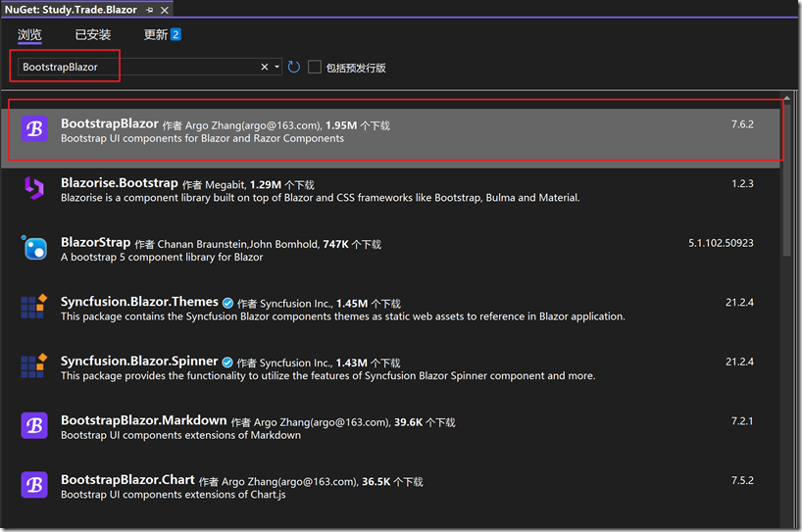Screen dimensions: 802x532
Task: Select the BootstrapBlazor.Markdown package name
Action: pyautogui.click(x=144, y=420)
